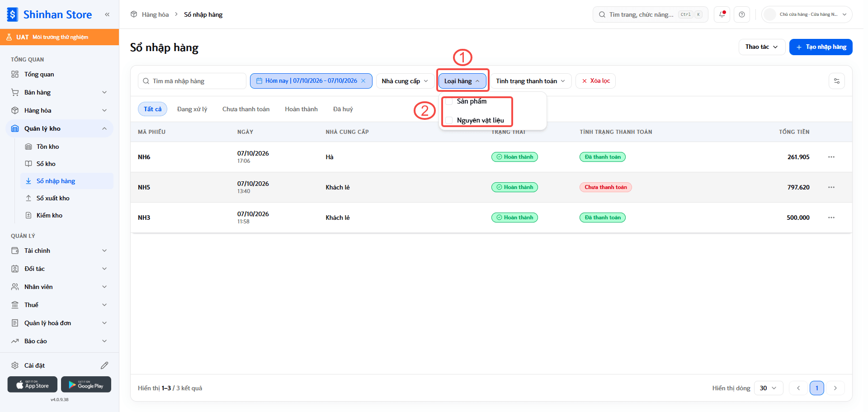This screenshot has height=412, width=868.
Task: Check the Nguyên vật liệu checkbox
Action: pos(449,120)
